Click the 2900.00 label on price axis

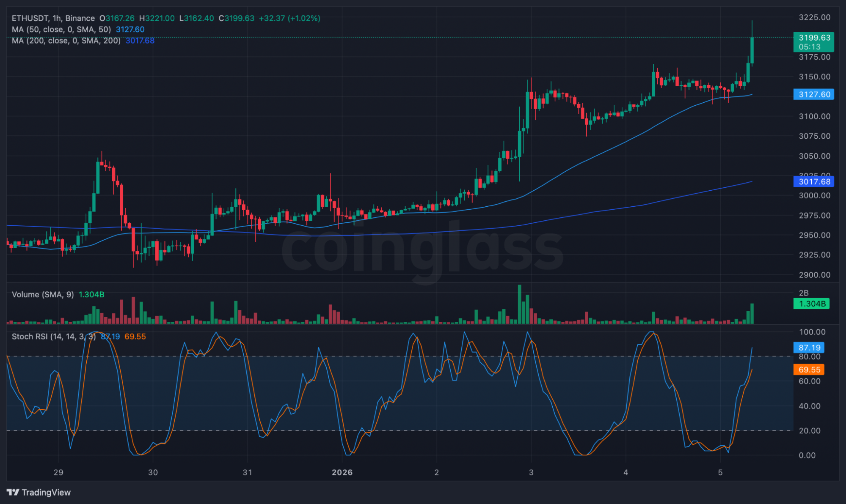[x=814, y=275]
